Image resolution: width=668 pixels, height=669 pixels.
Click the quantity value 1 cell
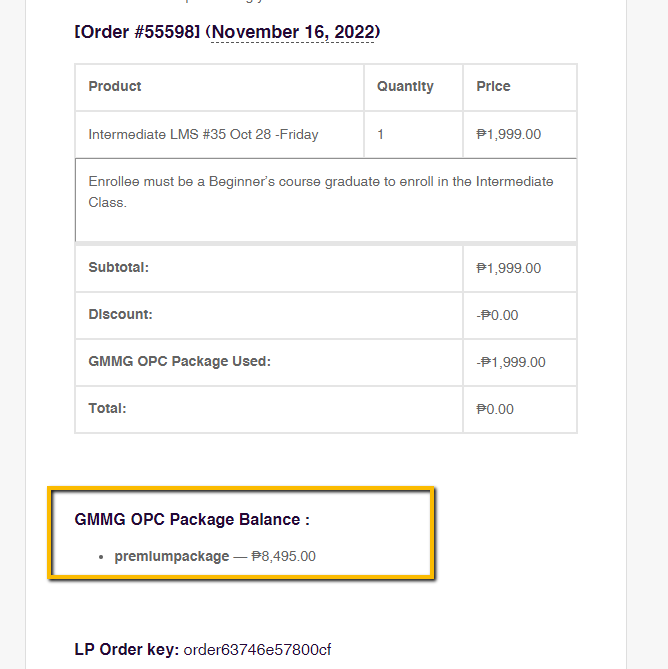(x=381, y=134)
